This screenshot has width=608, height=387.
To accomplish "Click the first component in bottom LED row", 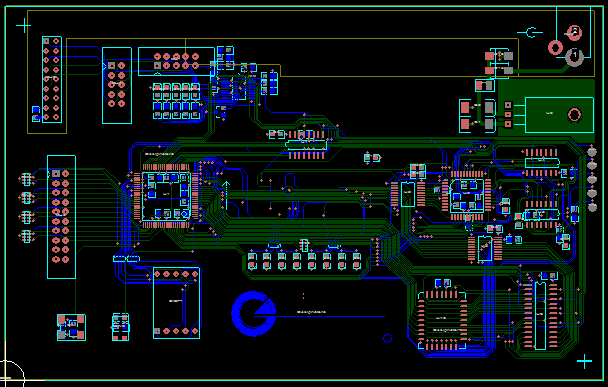I will [x=252, y=261].
